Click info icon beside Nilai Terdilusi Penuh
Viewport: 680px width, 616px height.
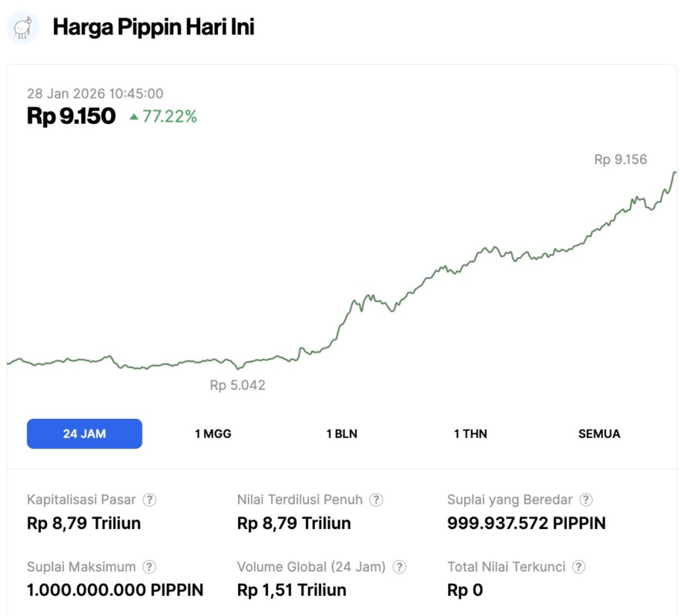pos(376,500)
